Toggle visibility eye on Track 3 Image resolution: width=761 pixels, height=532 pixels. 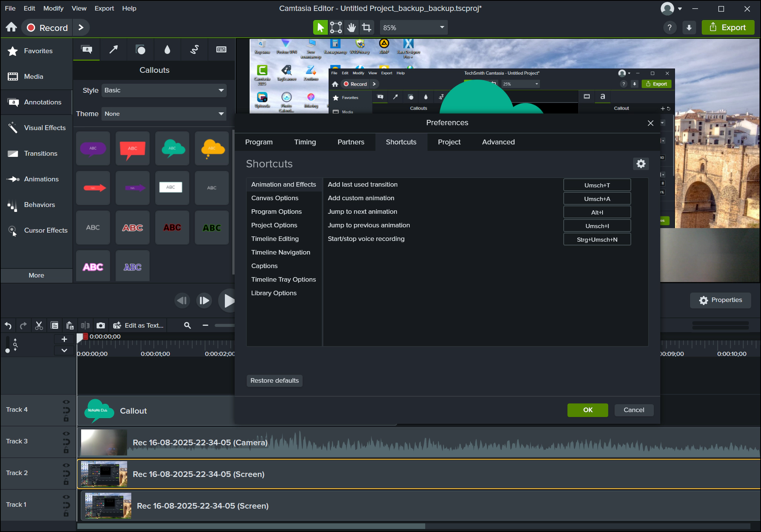66,434
